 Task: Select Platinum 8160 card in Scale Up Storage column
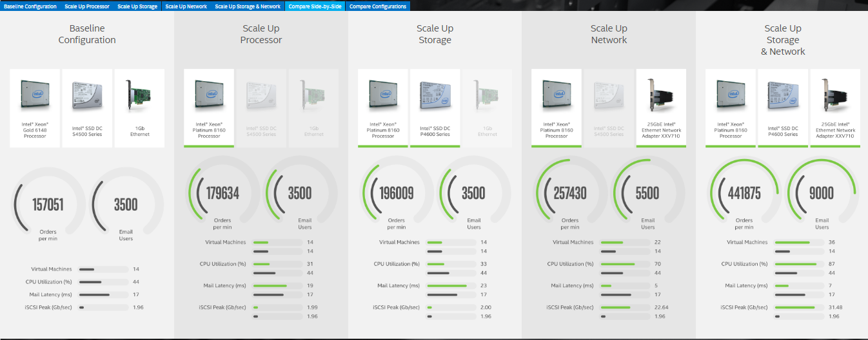click(383, 108)
